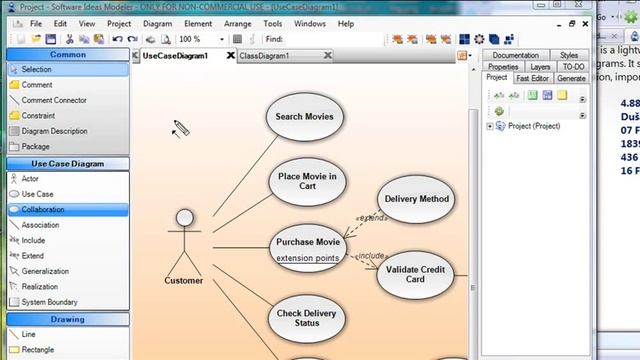This screenshot has height=360, width=640.
Task: Pick the Comment Connector tool
Action: click(x=68, y=100)
